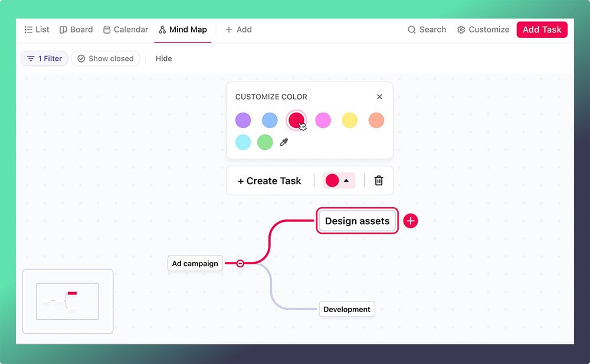Viewport: 590px width, 364px height.
Task: Open Search via the magnifier icon
Action: click(x=412, y=29)
